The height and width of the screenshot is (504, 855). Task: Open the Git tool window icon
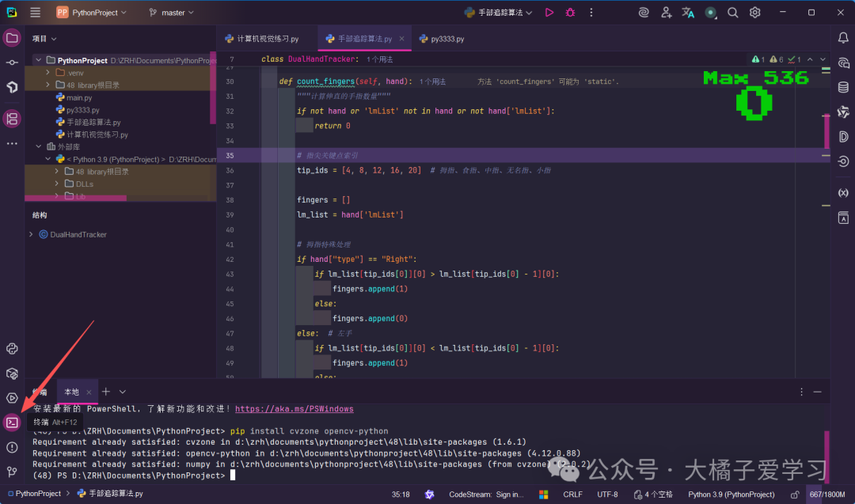12,472
